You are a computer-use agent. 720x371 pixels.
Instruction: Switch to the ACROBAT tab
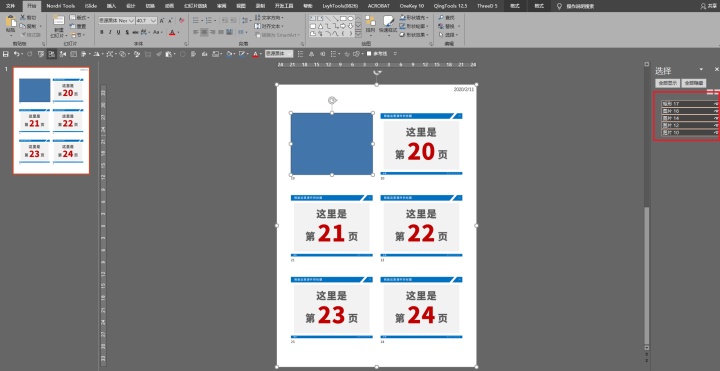[x=379, y=6]
